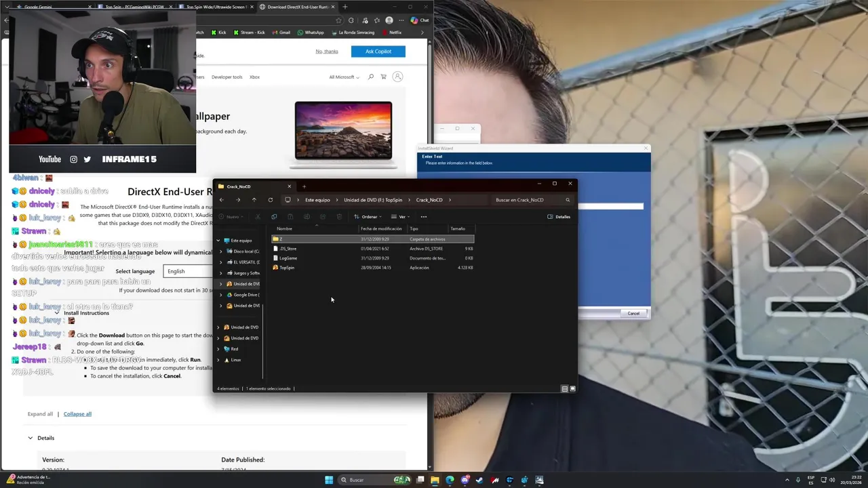Switch to Top Spin Wide/Ultrawide Screen tab

click(217, 7)
